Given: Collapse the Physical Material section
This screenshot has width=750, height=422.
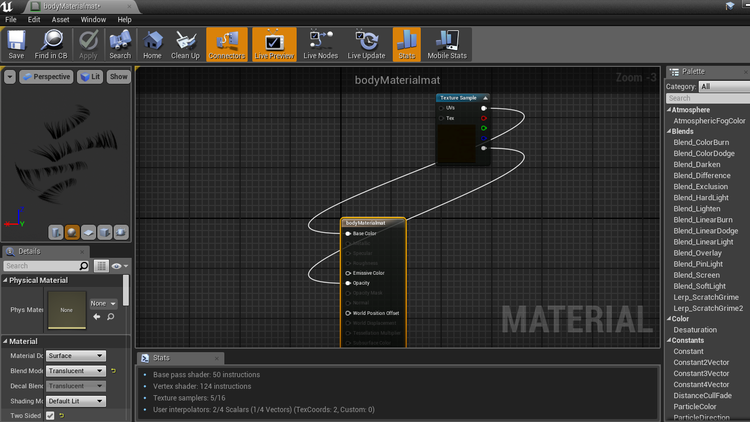Looking at the screenshot, I should tap(5, 280).
